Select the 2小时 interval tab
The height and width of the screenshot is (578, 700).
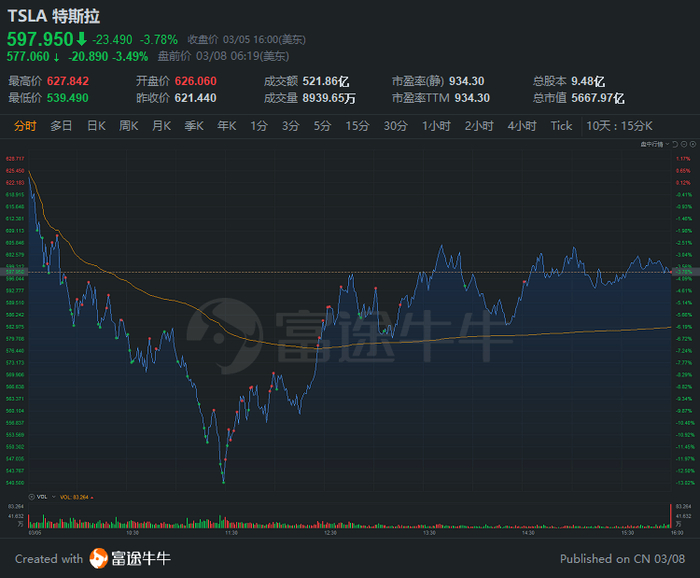click(479, 126)
